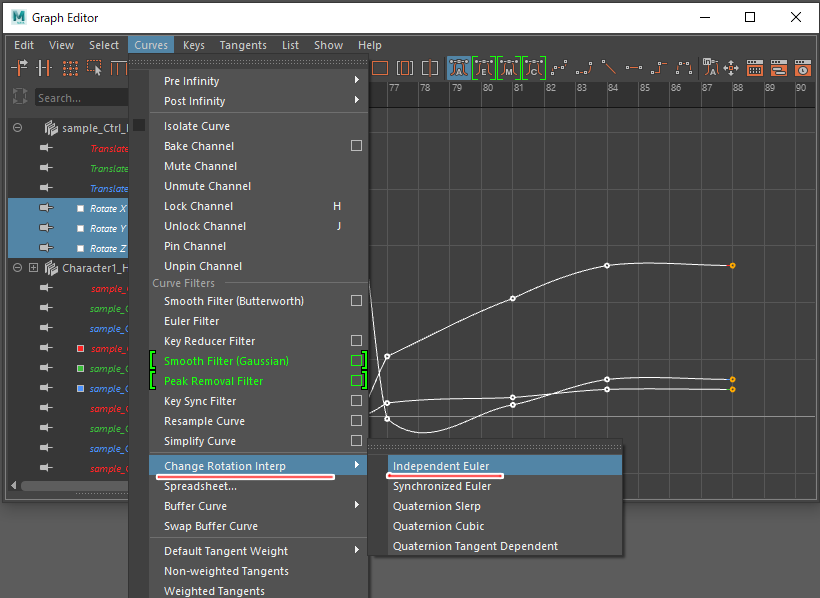Select the Auto tangents icon
820x598 pixels.
(459, 68)
